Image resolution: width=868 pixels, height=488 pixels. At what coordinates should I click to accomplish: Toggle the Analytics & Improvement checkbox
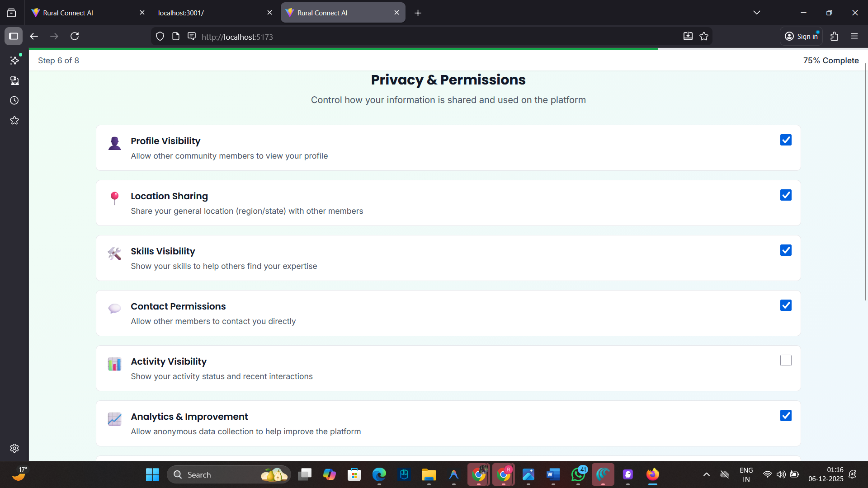(786, 416)
